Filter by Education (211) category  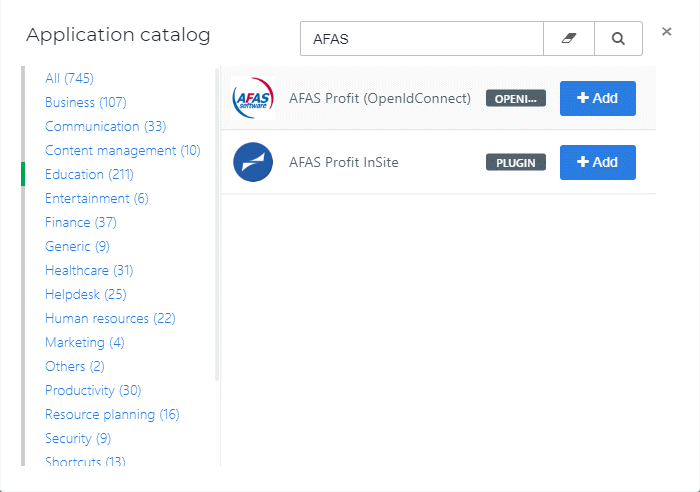[89, 174]
